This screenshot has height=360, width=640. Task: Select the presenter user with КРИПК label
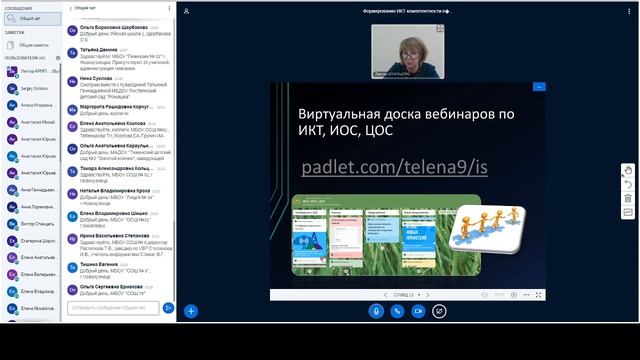click(x=33, y=71)
